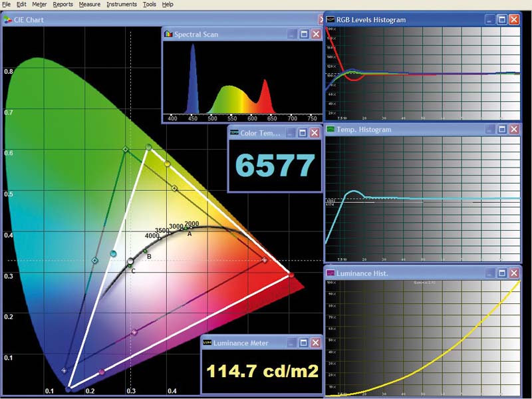Click the RGB Levels Histogram window icon
The image size is (532, 399).
coord(330,19)
